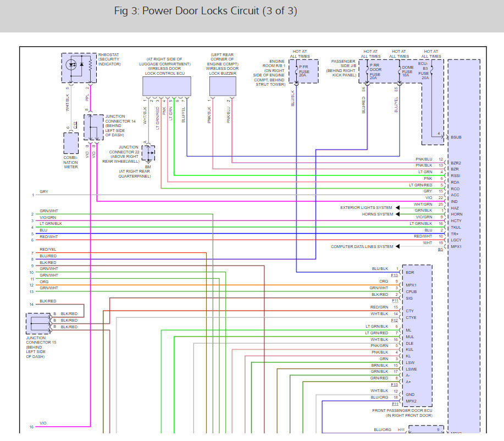Click the BRN/BLK label at pin 15
Screen dimensions: 504x441
point(380,366)
